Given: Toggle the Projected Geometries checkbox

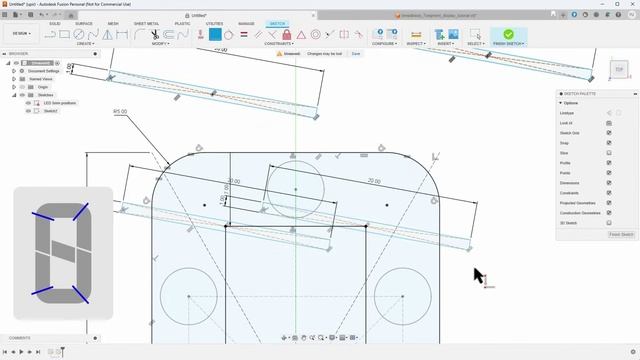Looking at the screenshot, I should coord(609,203).
